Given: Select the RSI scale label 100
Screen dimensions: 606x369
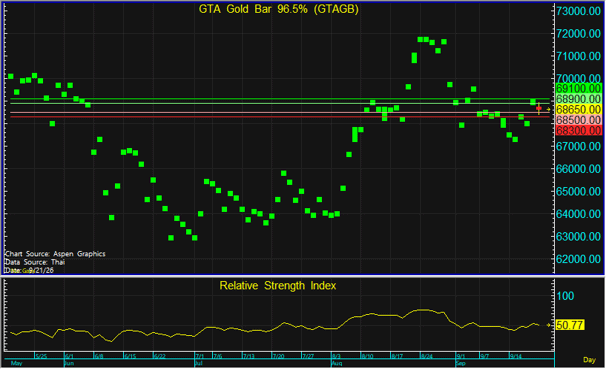Looking at the screenshot, I should coord(565,296).
